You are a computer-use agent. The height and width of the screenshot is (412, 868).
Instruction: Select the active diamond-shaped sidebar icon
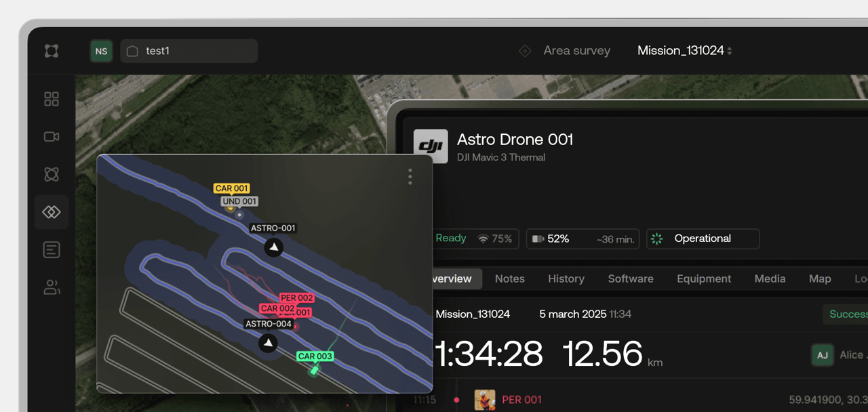[x=52, y=212]
